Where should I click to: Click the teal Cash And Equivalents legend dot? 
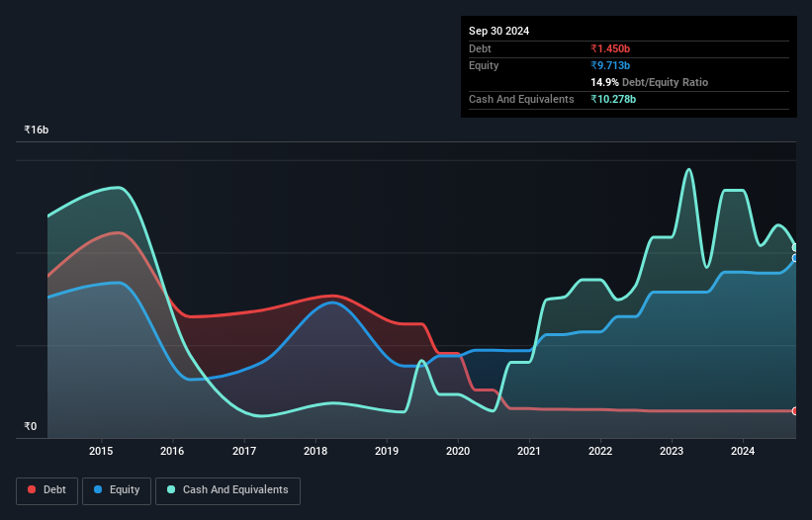click(171, 489)
